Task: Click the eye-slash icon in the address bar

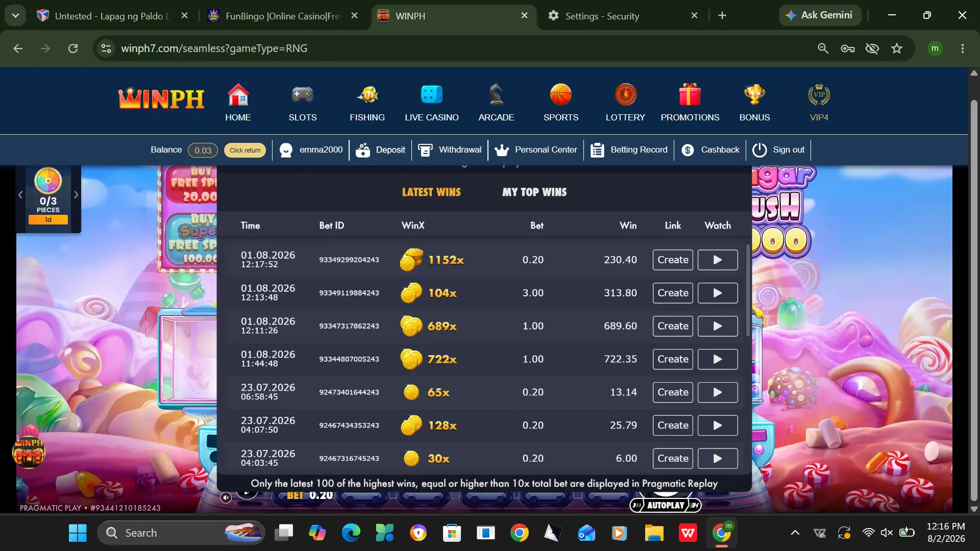Action: (x=872, y=48)
